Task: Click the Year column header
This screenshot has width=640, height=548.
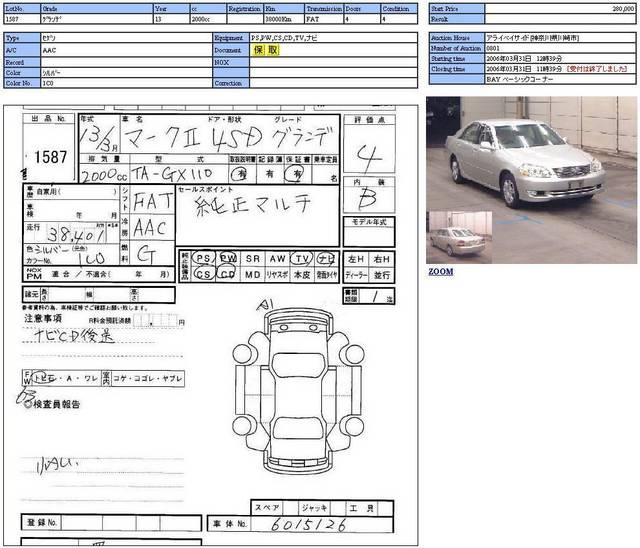Action: click(x=171, y=9)
